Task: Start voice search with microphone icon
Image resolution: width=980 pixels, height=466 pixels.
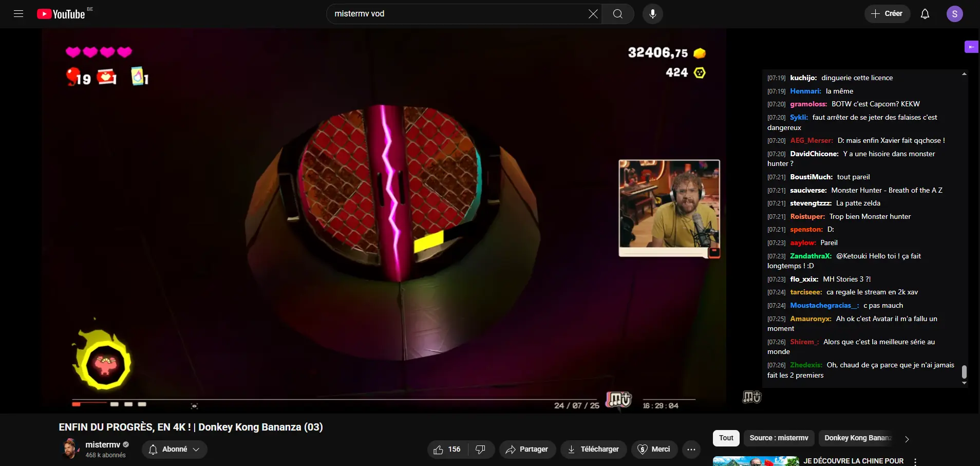Action: click(x=652, y=14)
